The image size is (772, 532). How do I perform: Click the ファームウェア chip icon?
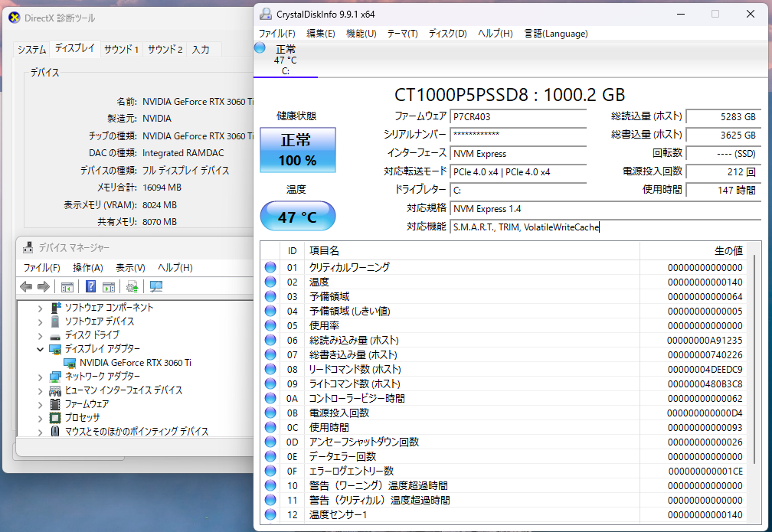point(55,404)
